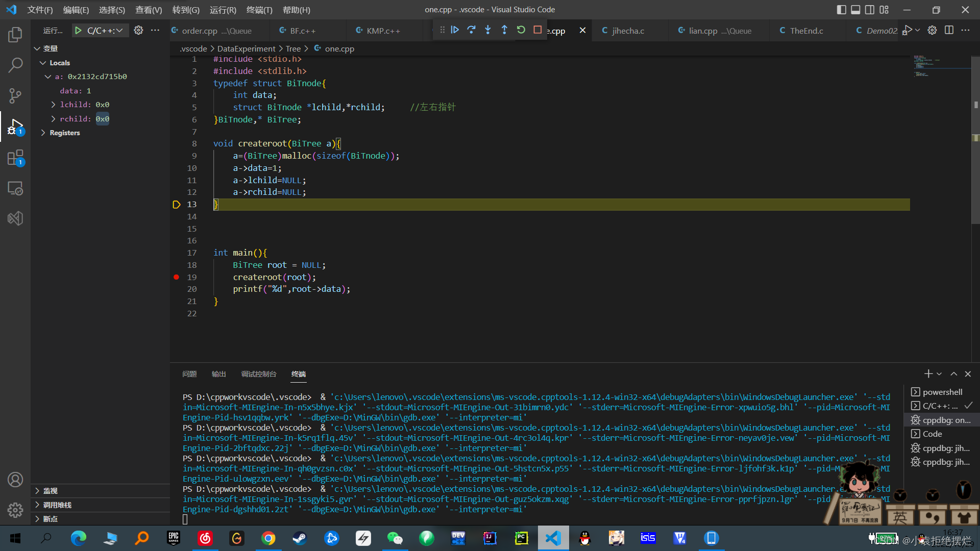Open editor tab more actions menu
The height and width of the screenshot is (551, 980).
tap(965, 31)
